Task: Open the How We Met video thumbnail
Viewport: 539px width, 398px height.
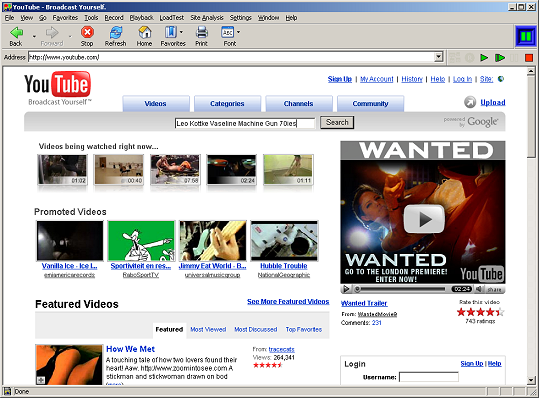Action: [69, 365]
